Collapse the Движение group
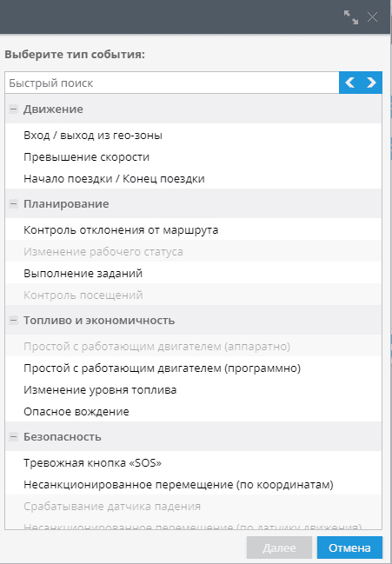This screenshot has height=564, width=392. click(13, 109)
